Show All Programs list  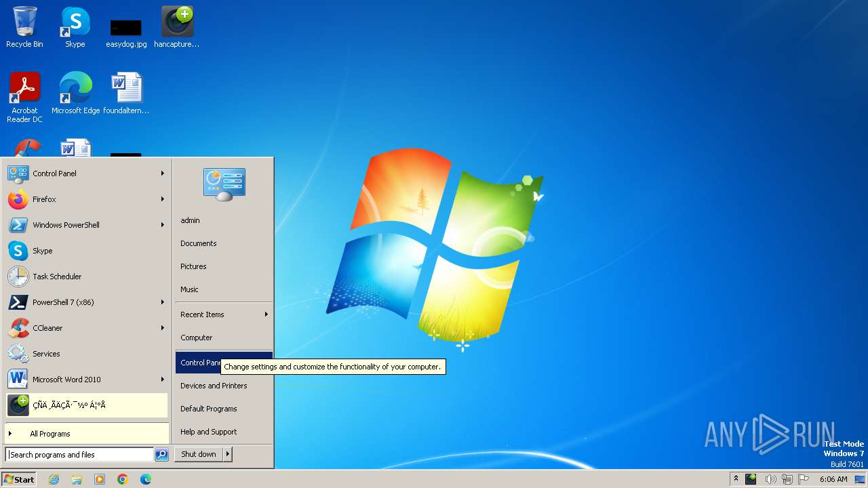[87, 434]
